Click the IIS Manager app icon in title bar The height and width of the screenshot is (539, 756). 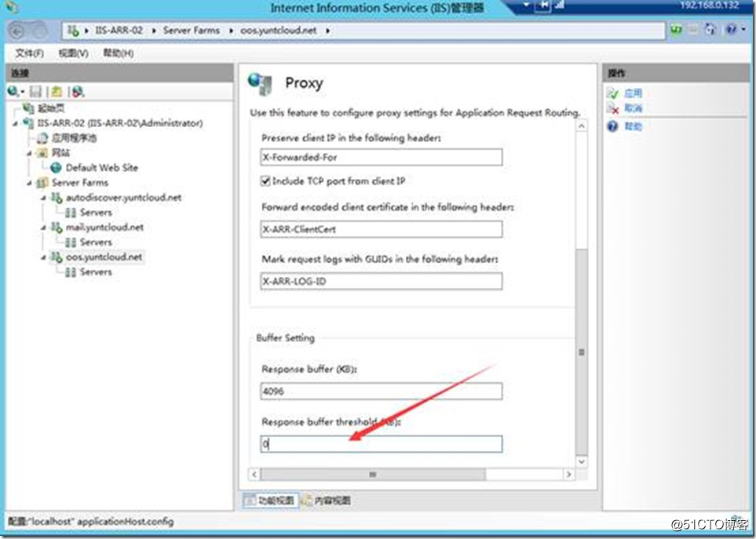coord(12,7)
